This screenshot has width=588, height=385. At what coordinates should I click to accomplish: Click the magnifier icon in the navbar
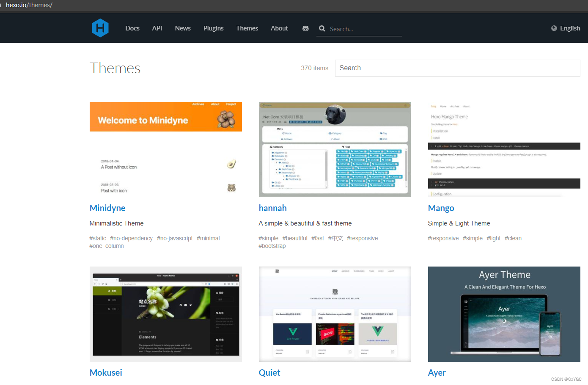click(322, 28)
